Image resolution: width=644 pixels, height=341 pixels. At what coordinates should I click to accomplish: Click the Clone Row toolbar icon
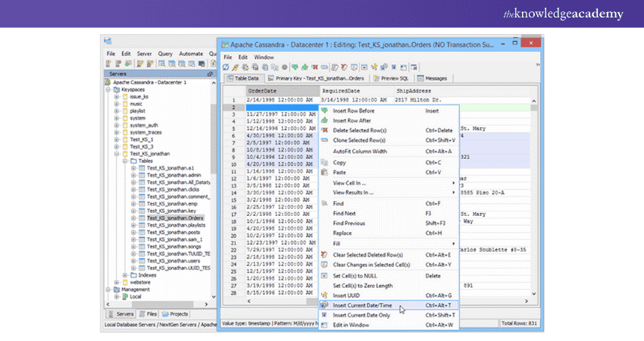(324, 67)
